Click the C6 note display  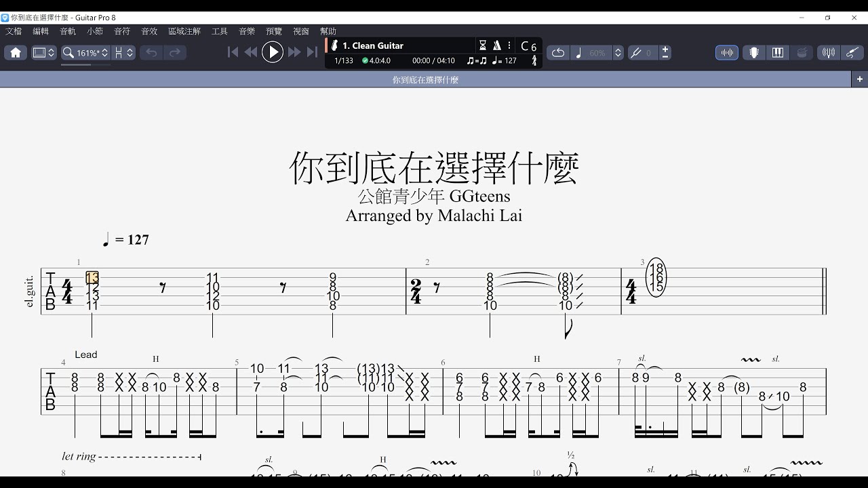click(x=528, y=46)
